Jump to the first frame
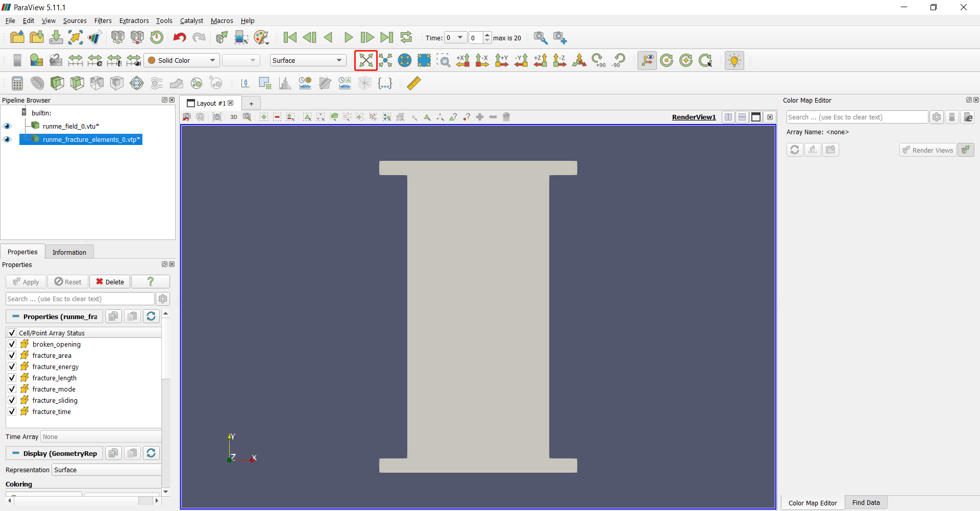Viewport: 980px width, 511px height. (290, 37)
